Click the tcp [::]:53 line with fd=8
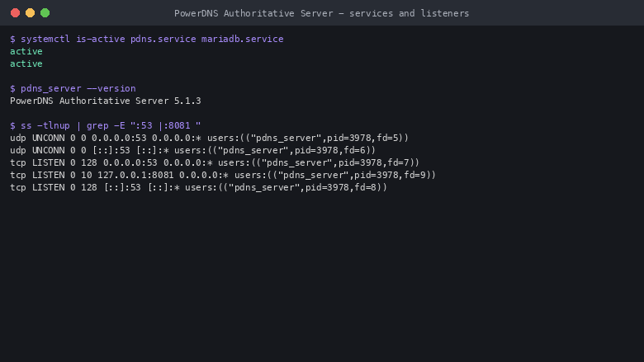 coord(198,187)
